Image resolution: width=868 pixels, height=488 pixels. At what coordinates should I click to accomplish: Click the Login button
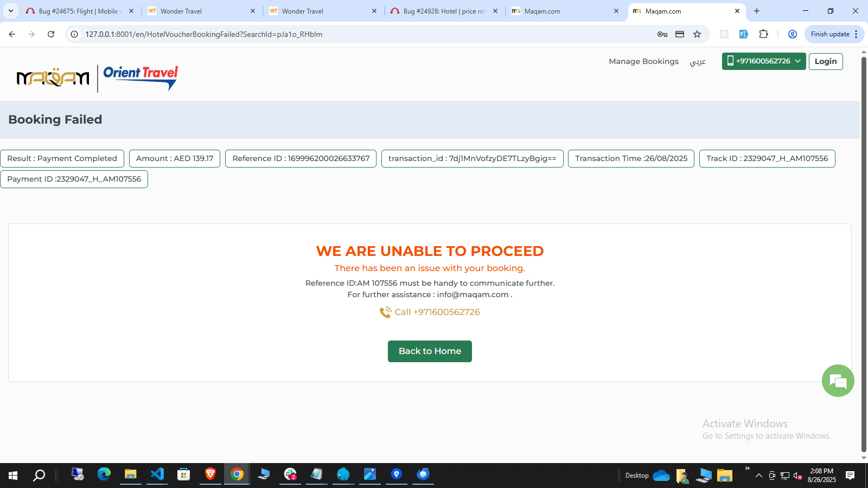click(x=825, y=61)
